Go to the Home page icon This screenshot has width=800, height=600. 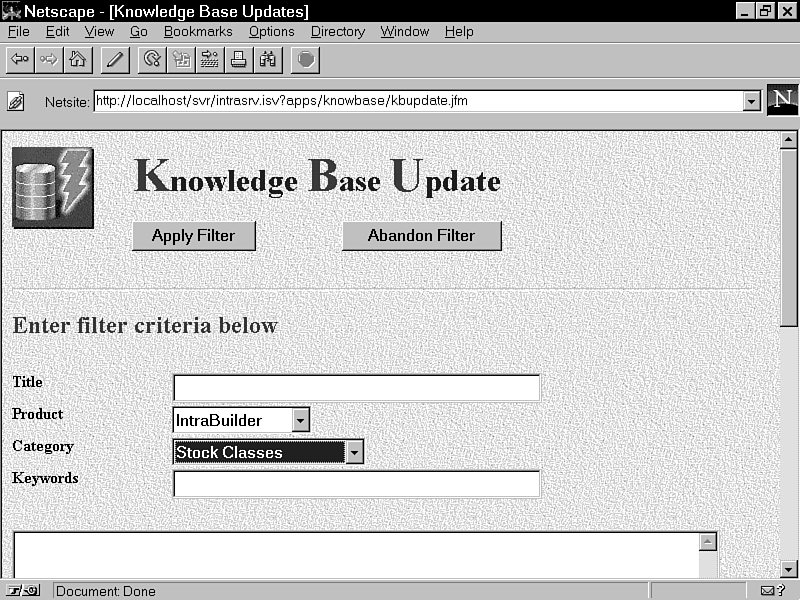coord(77,60)
